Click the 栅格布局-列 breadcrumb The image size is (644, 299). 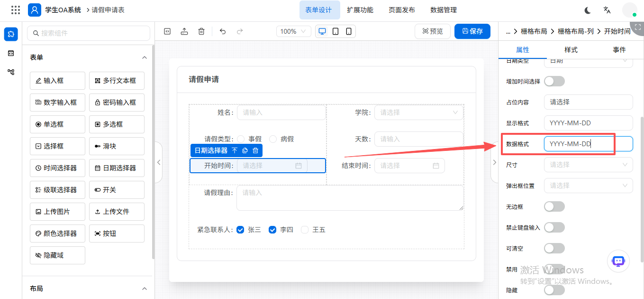tap(576, 31)
